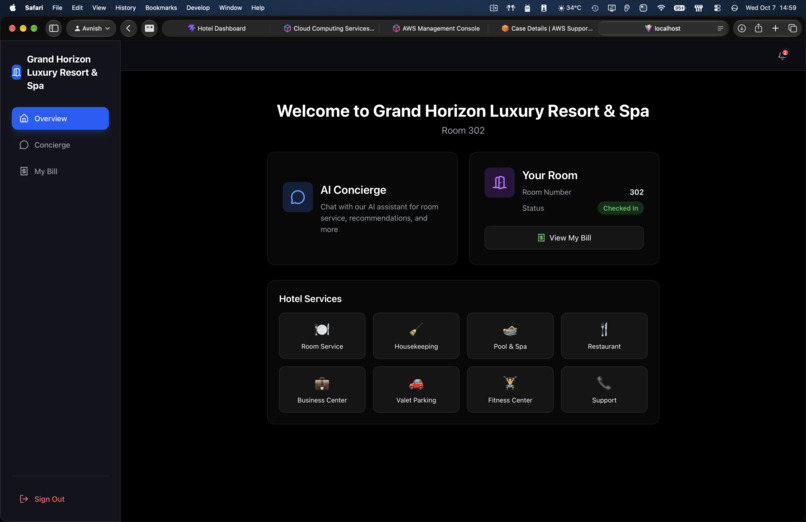
Task: Open Pool & Spa service
Action: 510,335
